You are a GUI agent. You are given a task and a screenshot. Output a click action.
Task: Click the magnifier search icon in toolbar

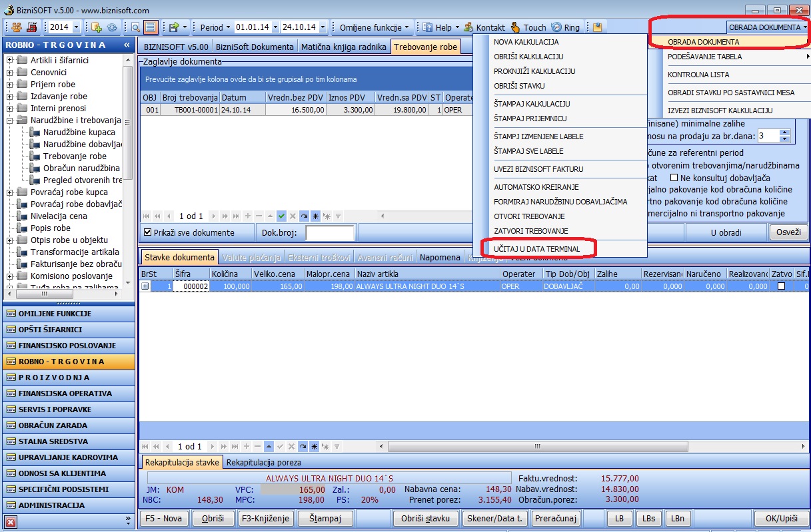[135, 27]
